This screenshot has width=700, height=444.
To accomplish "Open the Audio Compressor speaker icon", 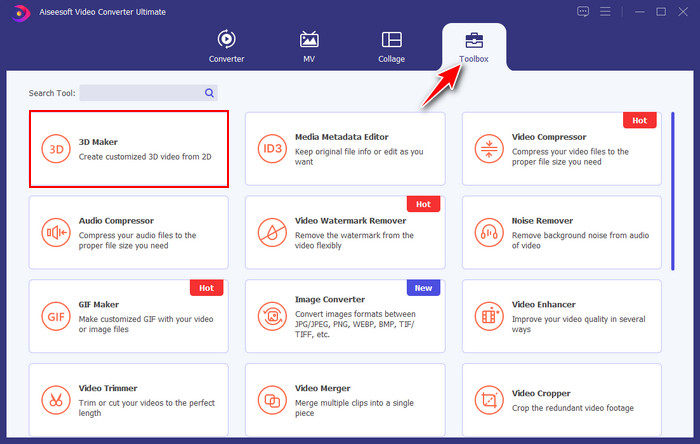I will pyautogui.click(x=56, y=232).
